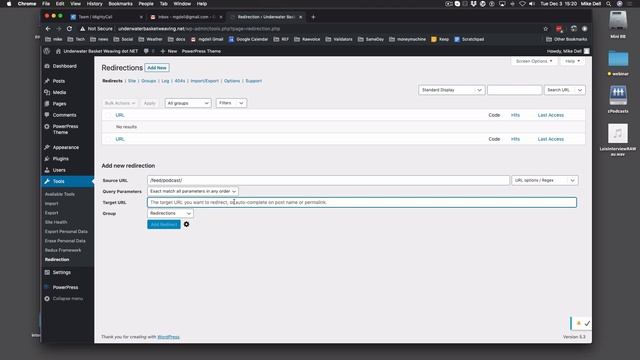
Task: Sort by Hits in the top header
Action: [x=515, y=115]
